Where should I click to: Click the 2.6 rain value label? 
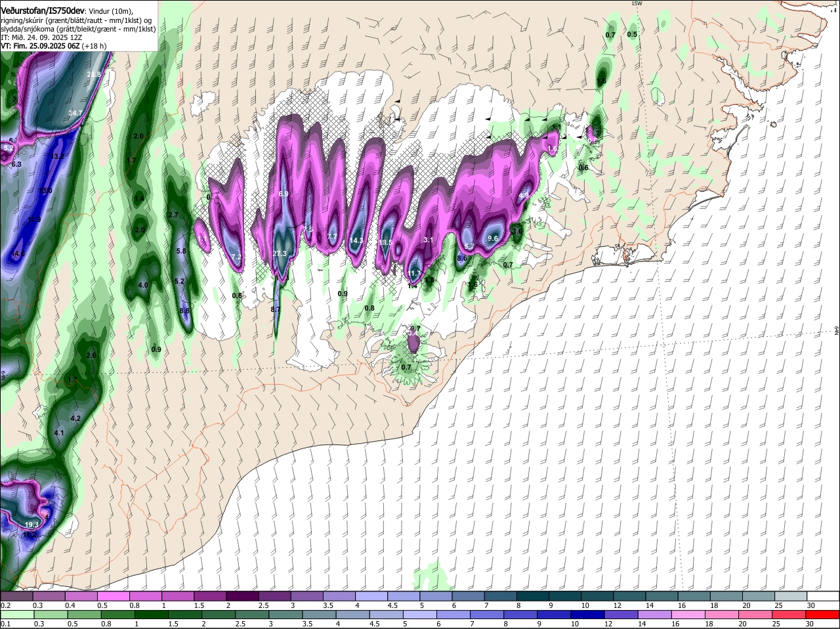pos(91,355)
